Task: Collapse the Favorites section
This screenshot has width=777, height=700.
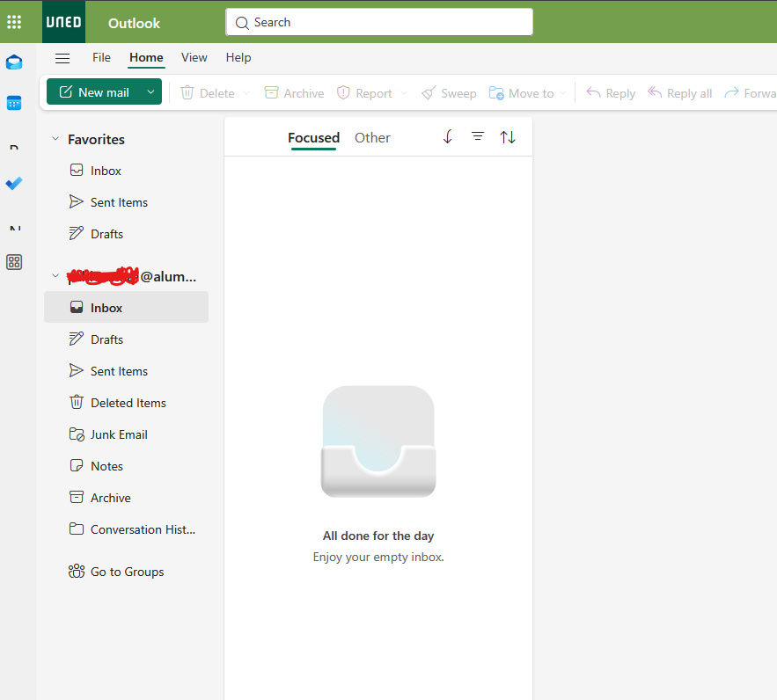Action: coord(55,139)
